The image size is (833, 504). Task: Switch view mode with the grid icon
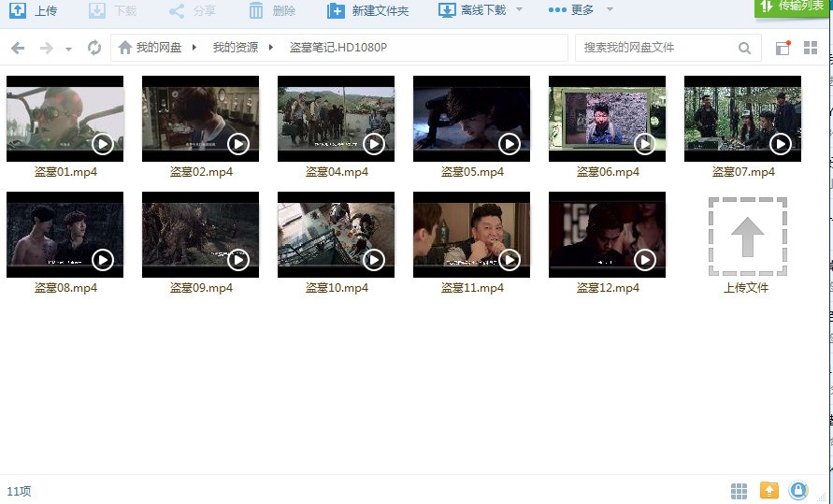click(811, 48)
